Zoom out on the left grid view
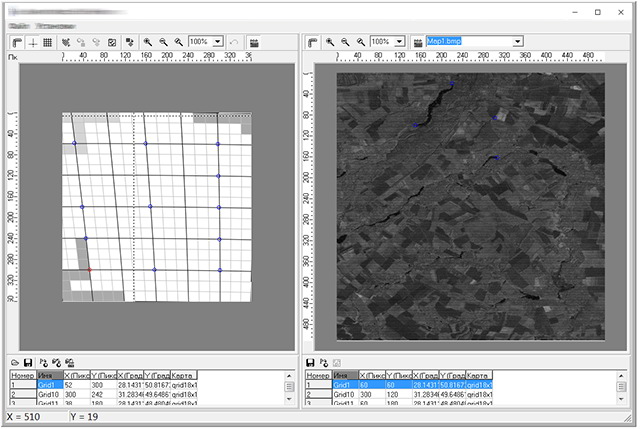 [163, 42]
